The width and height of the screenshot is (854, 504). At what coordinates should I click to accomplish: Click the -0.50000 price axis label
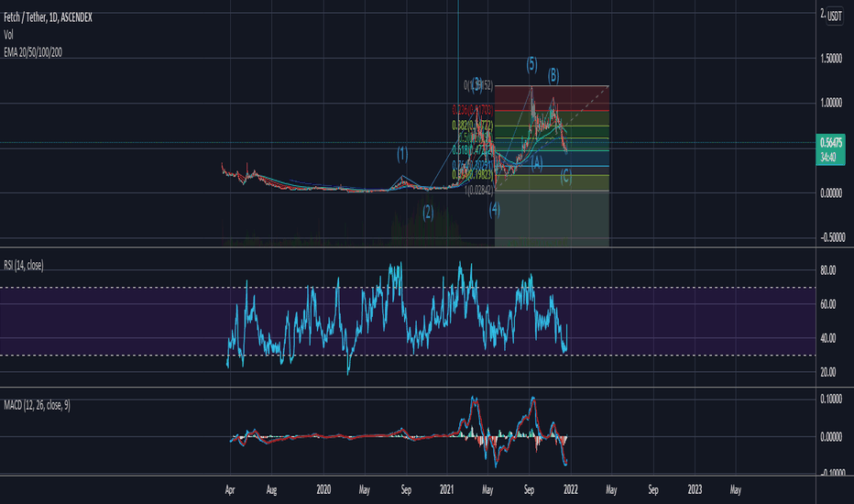coord(831,237)
